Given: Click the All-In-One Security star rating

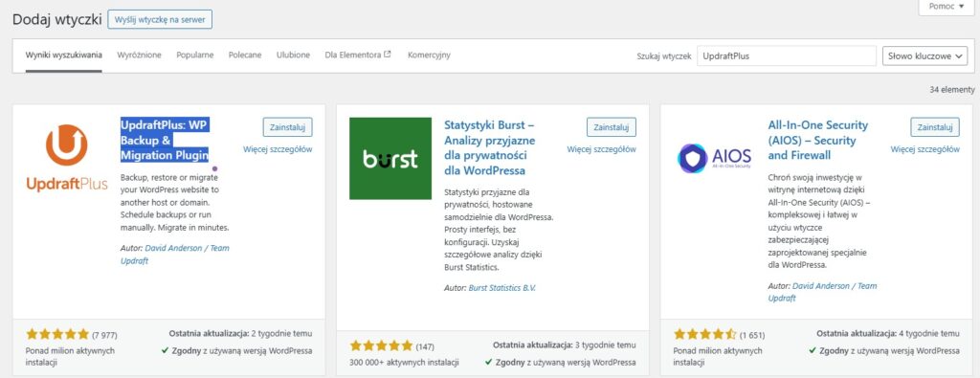Looking at the screenshot, I should (705, 334).
